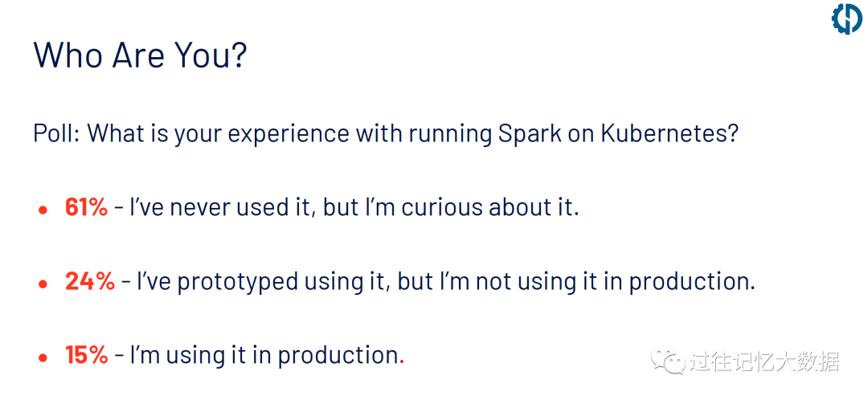Click the red bullet before 15%
Screen dimensions: 868x400
point(43,357)
